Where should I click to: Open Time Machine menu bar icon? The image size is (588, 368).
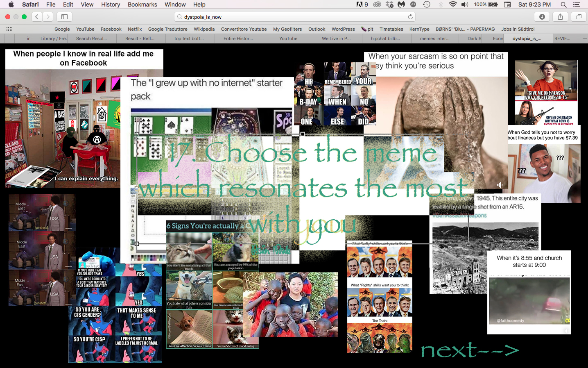426,5
